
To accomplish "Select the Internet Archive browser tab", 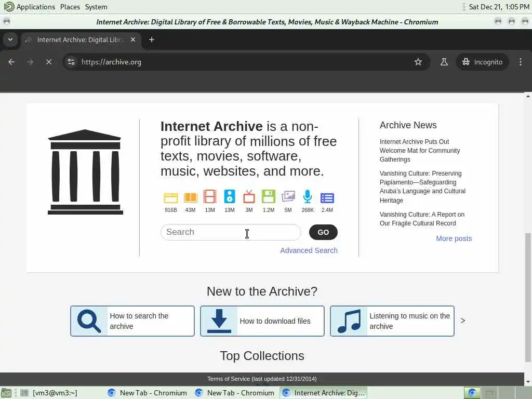I will click(82, 39).
